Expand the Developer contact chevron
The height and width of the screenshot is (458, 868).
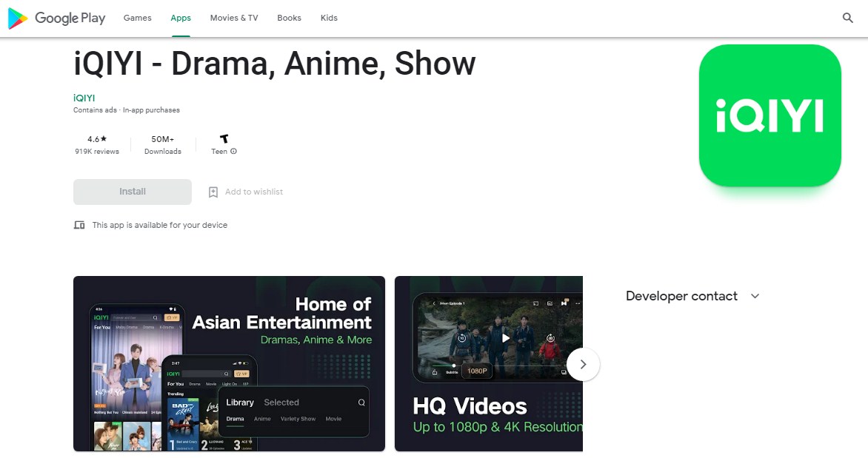tap(755, 296)
